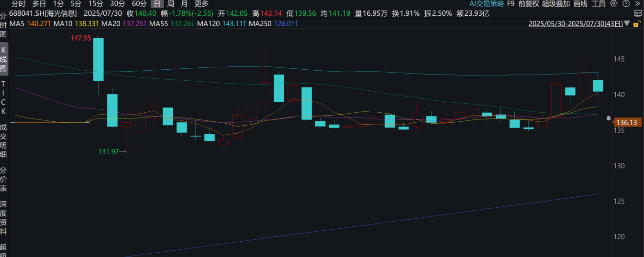Image resolution: width=644 pixels, height=257 pixels.
Task: Select the 画线 drawing tool
Action: [580, 4]
